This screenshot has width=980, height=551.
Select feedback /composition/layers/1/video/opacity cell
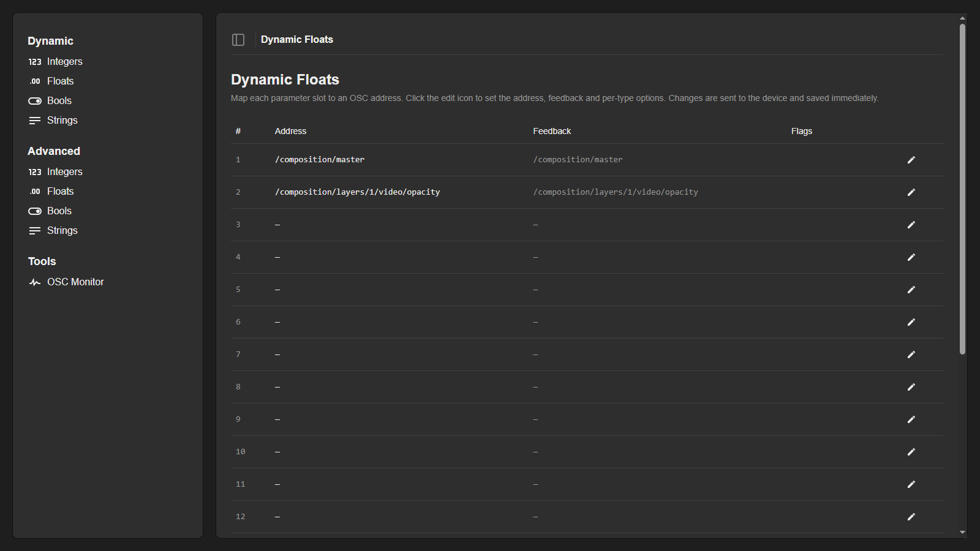tap(616, 192)
